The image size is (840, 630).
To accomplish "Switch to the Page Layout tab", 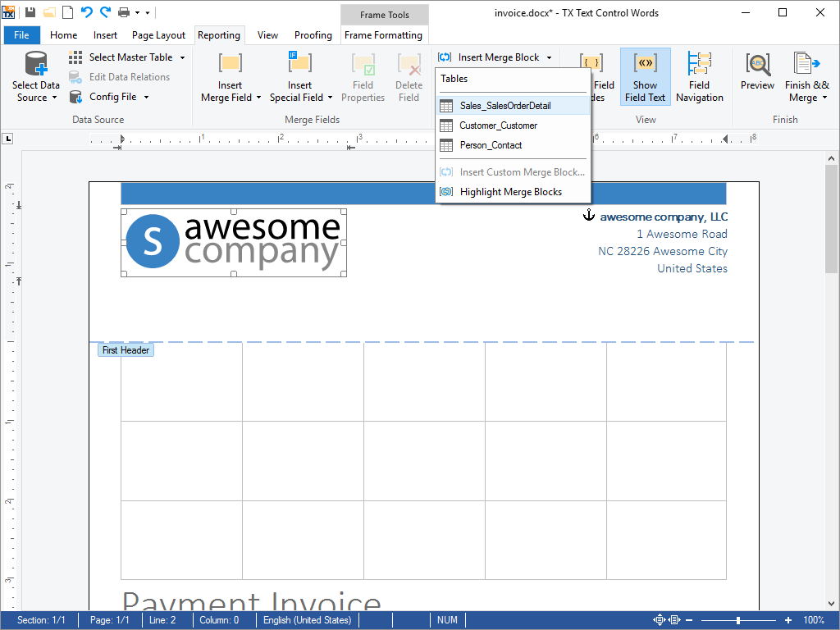I will (158, 35).
